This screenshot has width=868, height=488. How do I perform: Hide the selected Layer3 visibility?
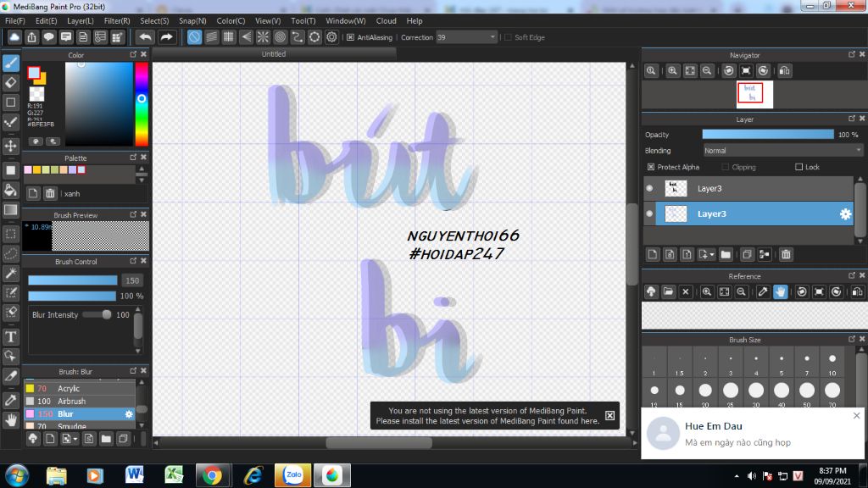(650, 213)
